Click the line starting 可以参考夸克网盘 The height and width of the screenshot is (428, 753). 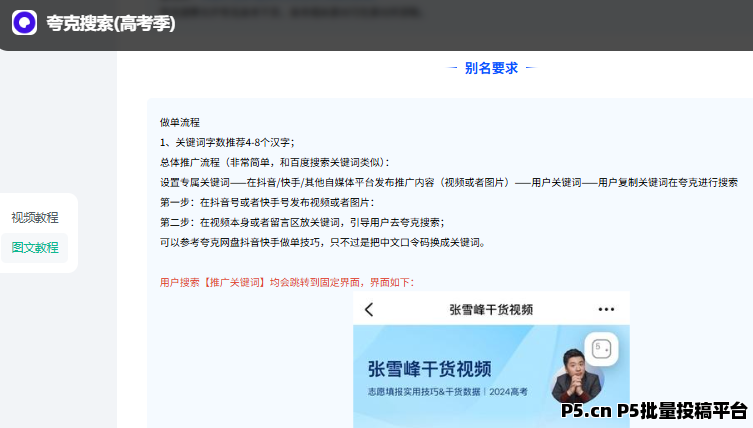coord(323,243)
